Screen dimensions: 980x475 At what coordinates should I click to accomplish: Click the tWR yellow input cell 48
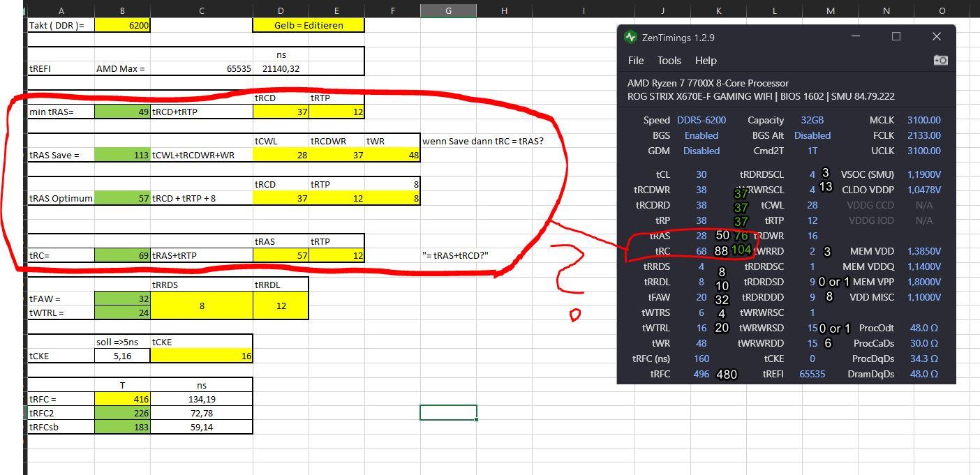(x=392, y=155)
